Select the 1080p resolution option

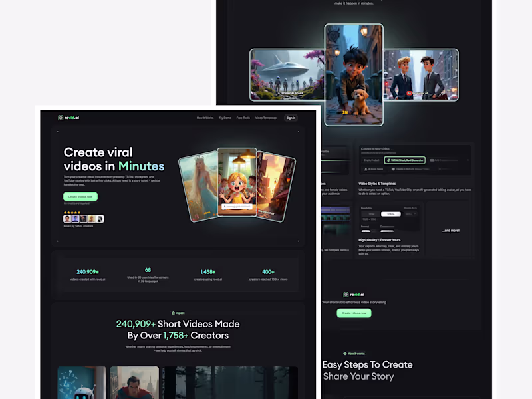pyautogui.click(x=390, y=214)
